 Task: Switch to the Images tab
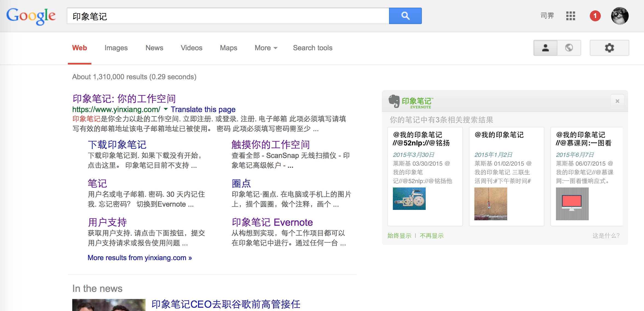pos(116,48)
